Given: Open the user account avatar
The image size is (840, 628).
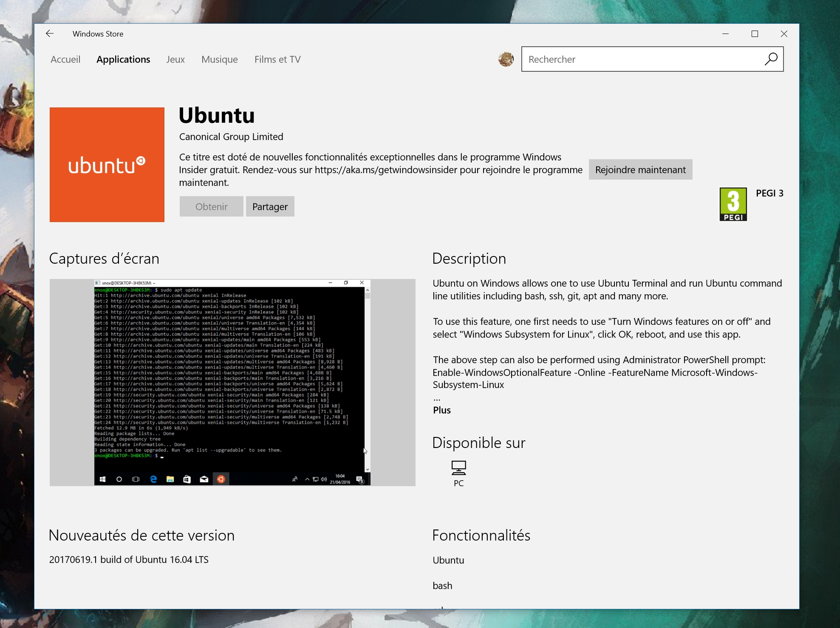Looking at the screenshot, I should click(506, 59).
